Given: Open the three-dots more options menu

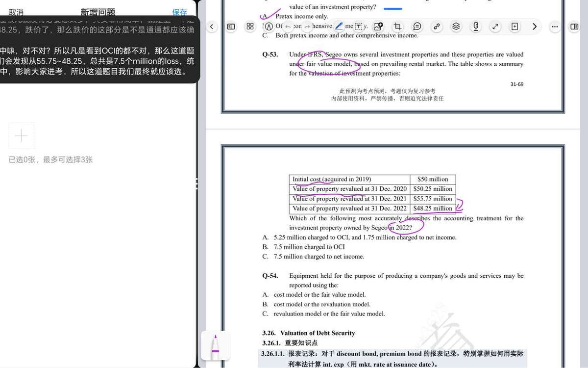Looking at the screenshot, I should (555, 26).
